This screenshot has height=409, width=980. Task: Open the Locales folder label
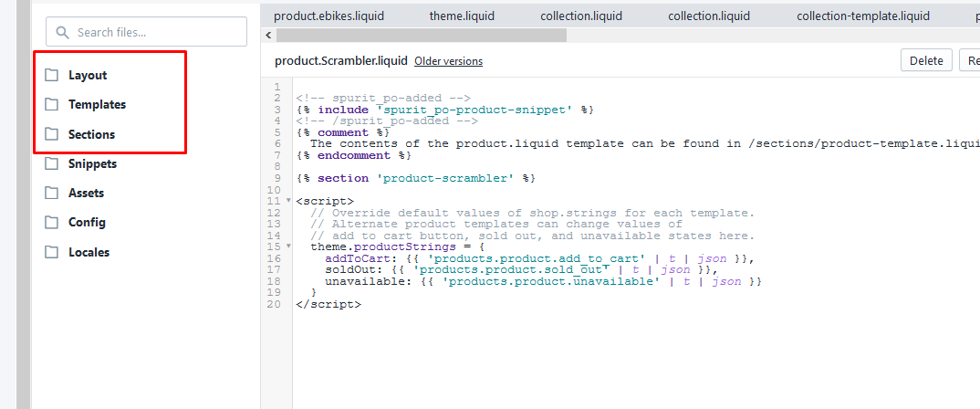coord(89,253)
